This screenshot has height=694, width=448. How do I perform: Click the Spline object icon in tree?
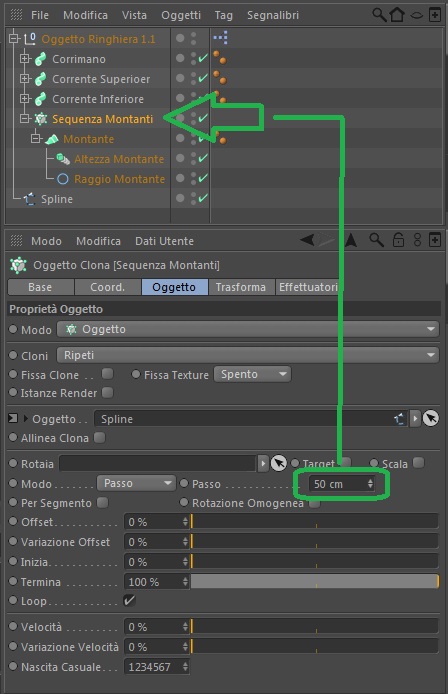pyautogui.click(x=30, y=199)
